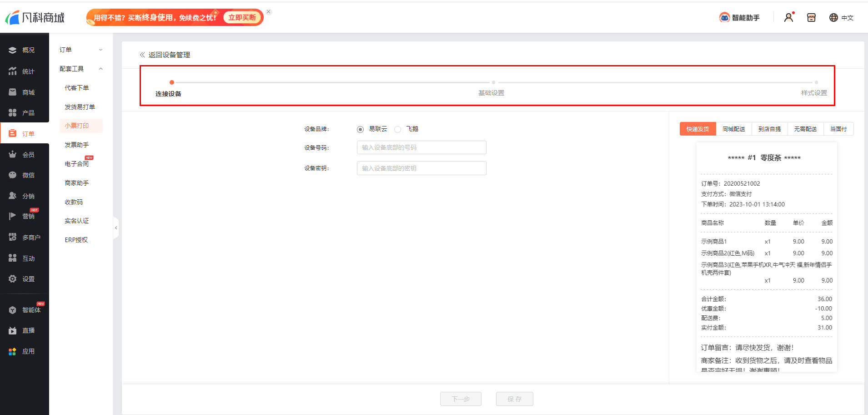Open the 直播 live stream icon
The image size is (868, 415).
(12, 331)
